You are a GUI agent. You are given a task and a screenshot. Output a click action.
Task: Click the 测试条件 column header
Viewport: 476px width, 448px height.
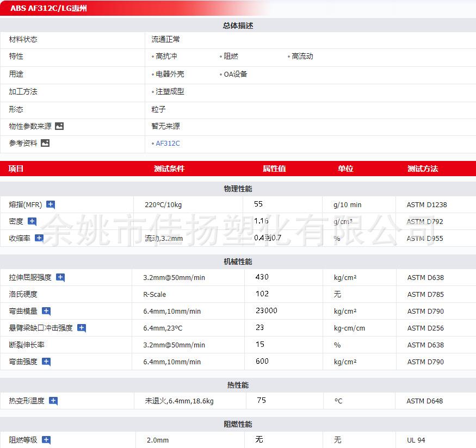coord(169,169)
